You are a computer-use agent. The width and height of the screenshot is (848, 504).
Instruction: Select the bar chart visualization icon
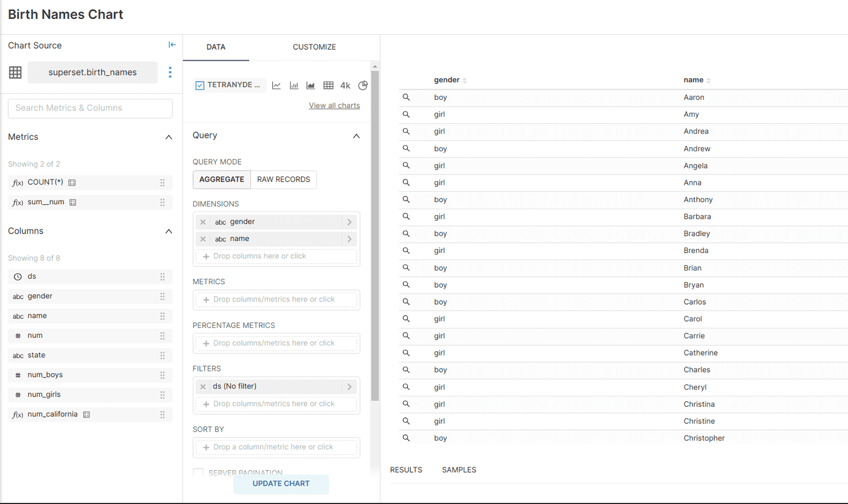coord(294,85)
